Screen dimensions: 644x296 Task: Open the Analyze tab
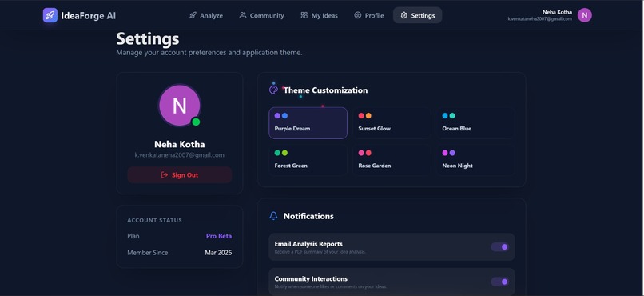coord(206,15)
